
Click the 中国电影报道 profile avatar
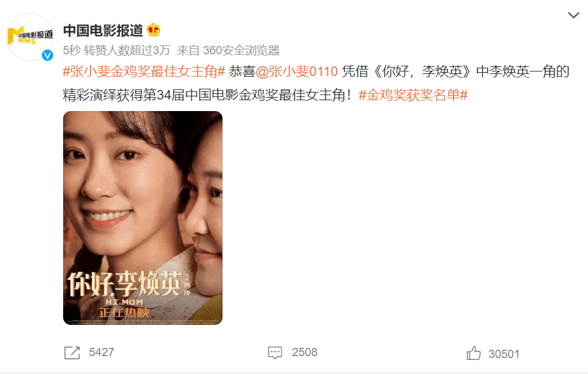(30, 37)
